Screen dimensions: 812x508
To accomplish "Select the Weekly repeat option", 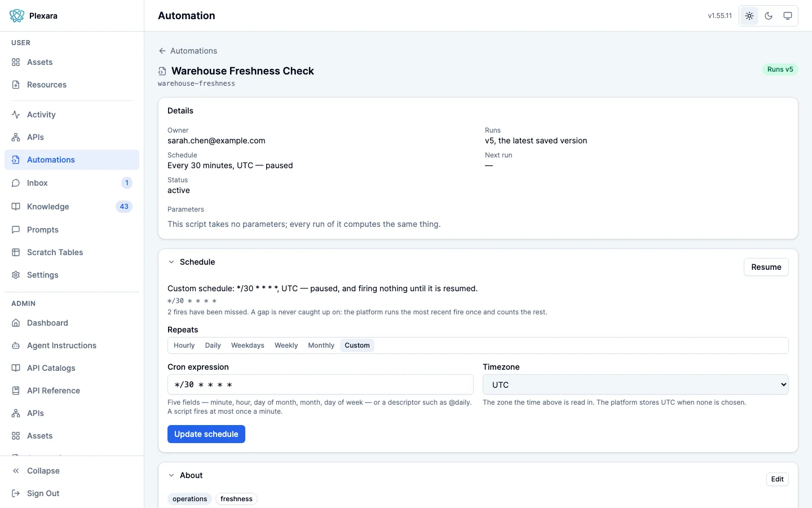I will (x=286, y=345).
